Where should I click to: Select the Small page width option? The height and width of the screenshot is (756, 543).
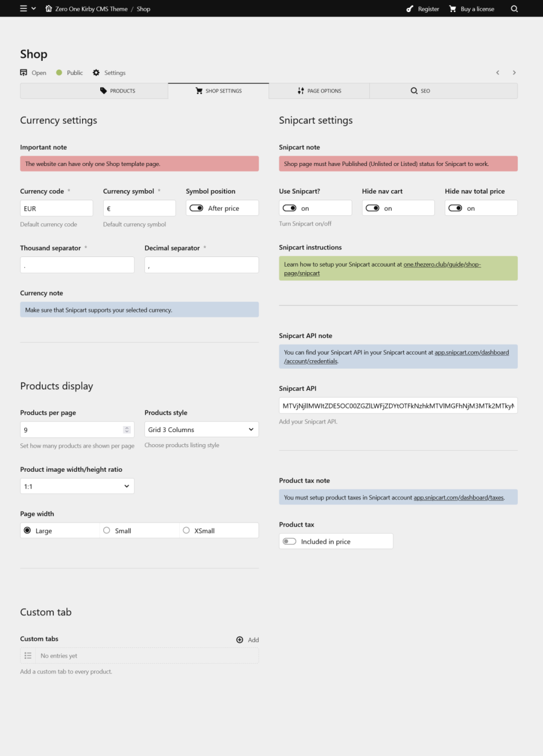click(x=107, y=530)
